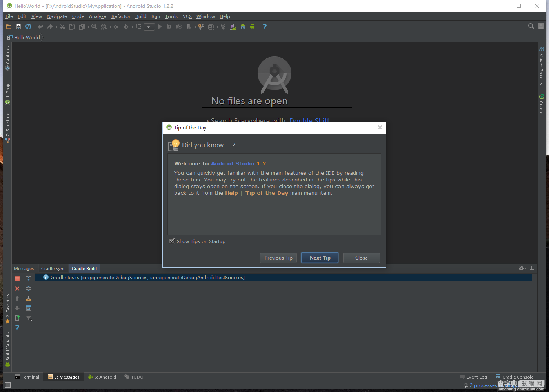The height and width of the screenshot is (392, 549).
Task: Select the Gradle tasks message row
Action: 283,277
